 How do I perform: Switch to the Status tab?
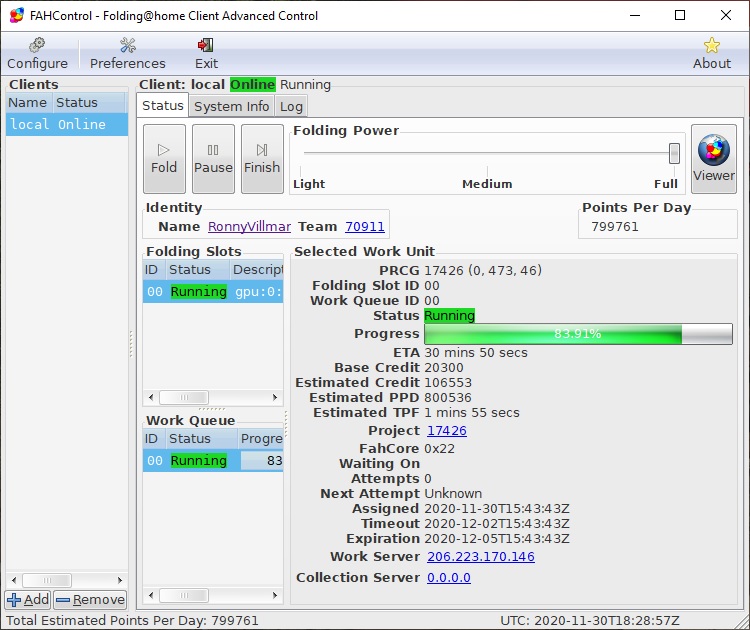click(163, 106)
